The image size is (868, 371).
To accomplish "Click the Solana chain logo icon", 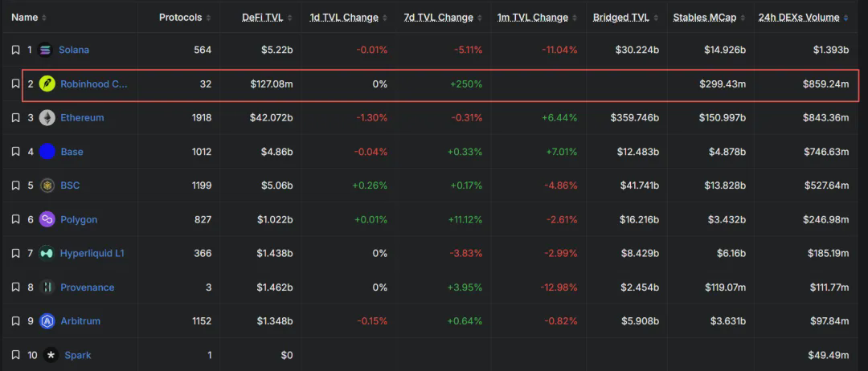I will pyautogui.click(x=45, y=50).
